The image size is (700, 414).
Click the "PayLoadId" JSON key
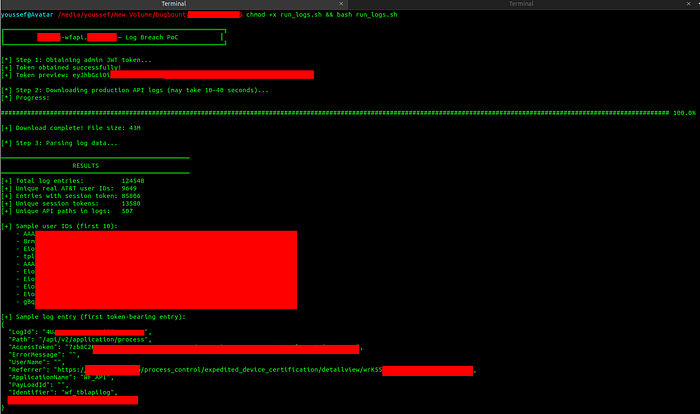click(x=30, y=385)
